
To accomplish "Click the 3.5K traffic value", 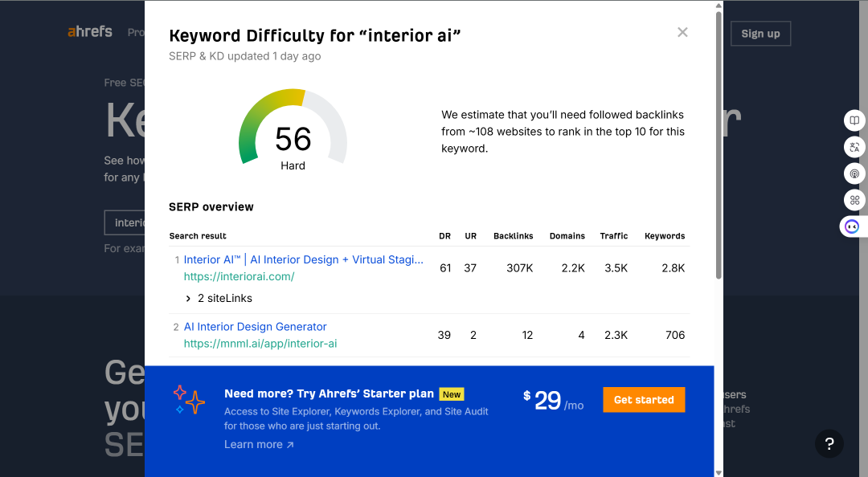I will coord(616,268).
